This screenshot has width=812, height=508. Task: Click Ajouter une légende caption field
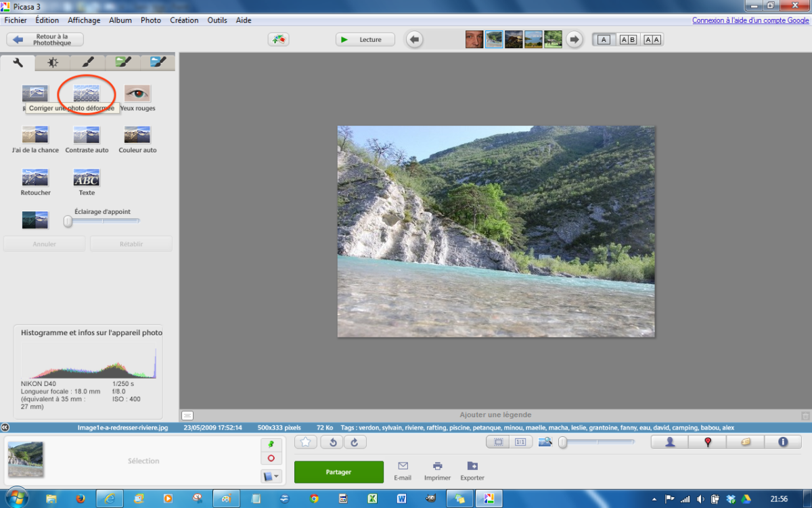pyautogui.click(x=495, y=415)
